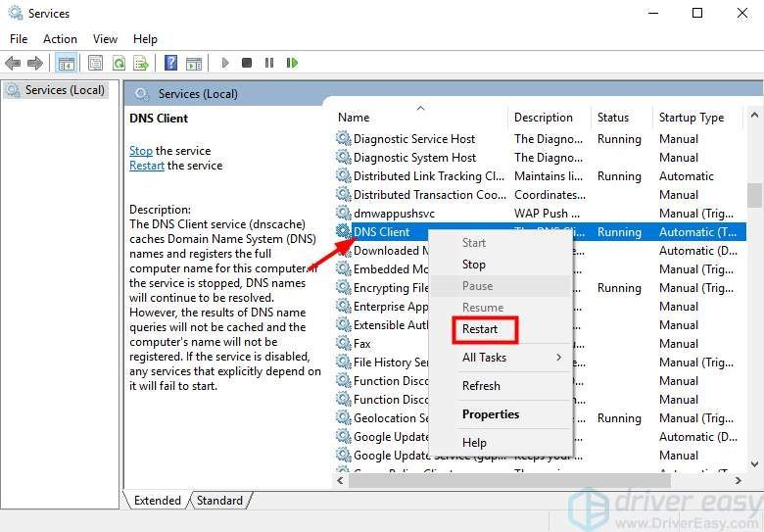Click gear icon of Diagnostic System Host
Image resolution: width=764 pixels, height=532 pixels.
tap(343, 157)
